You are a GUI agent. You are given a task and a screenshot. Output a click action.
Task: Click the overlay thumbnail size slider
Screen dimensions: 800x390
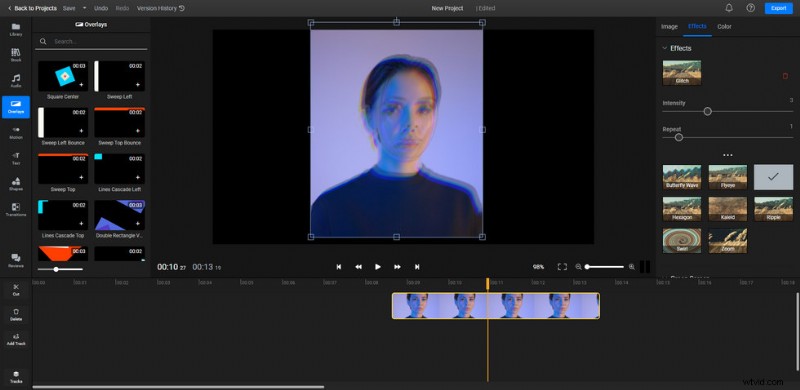tap(60, 269)
